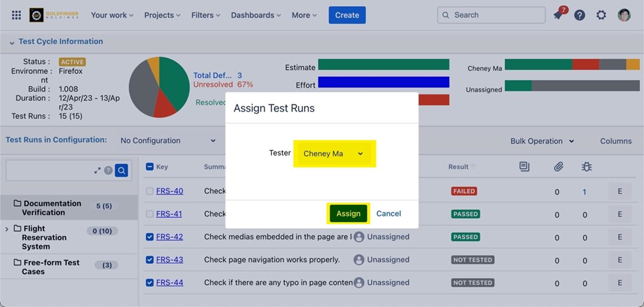Click Cancel in Assign Test Runs dialog

[x=388, y=214]
